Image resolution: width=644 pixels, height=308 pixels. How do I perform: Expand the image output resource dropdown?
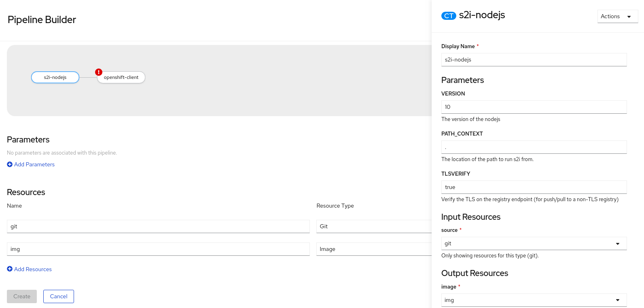534,300
